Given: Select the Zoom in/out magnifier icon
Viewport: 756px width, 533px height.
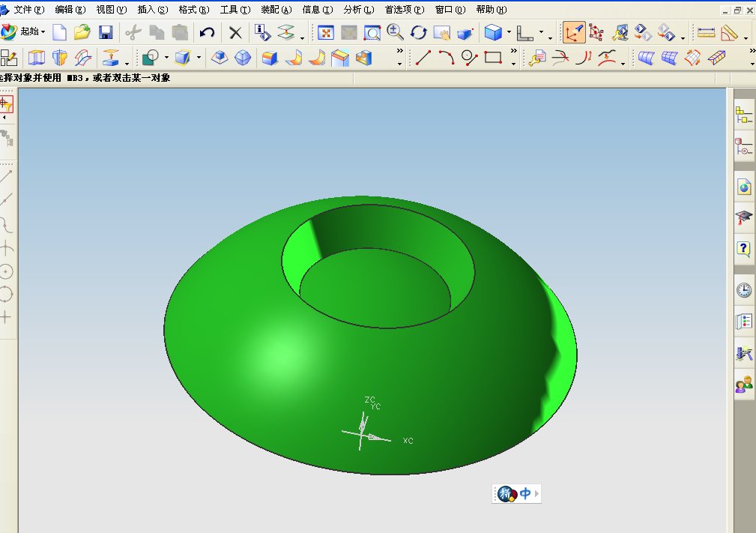Looking at the screenshot, I should (x=396, y=33).
